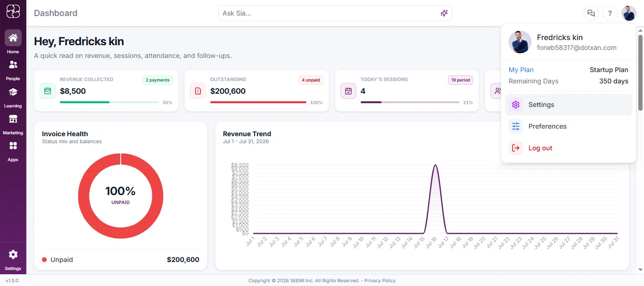The image size is (644, 286).
Task: Click the help question mark button
Action: point(610,13)
